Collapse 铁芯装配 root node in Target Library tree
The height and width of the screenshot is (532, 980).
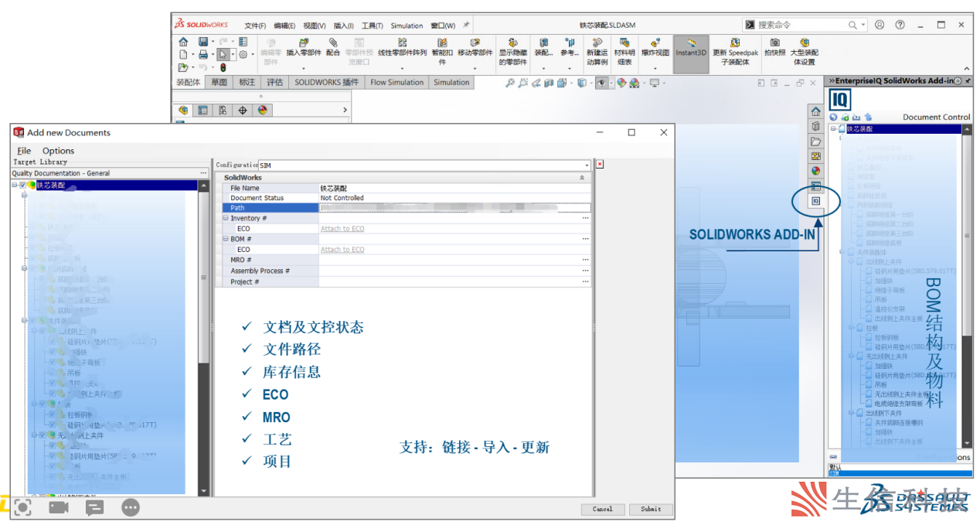pyautogui.click(x=15, y=186)
